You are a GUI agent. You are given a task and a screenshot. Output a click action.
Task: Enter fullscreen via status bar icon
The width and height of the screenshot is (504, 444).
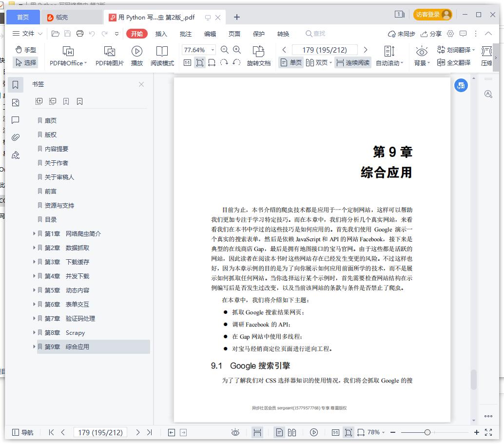[x=488, y=432]
